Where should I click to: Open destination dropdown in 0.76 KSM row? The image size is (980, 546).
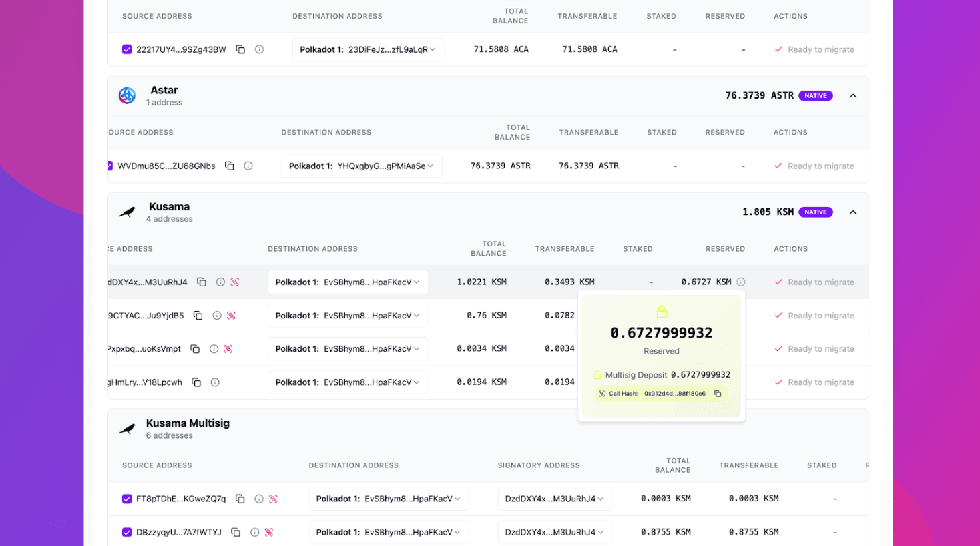click(348, 316)
